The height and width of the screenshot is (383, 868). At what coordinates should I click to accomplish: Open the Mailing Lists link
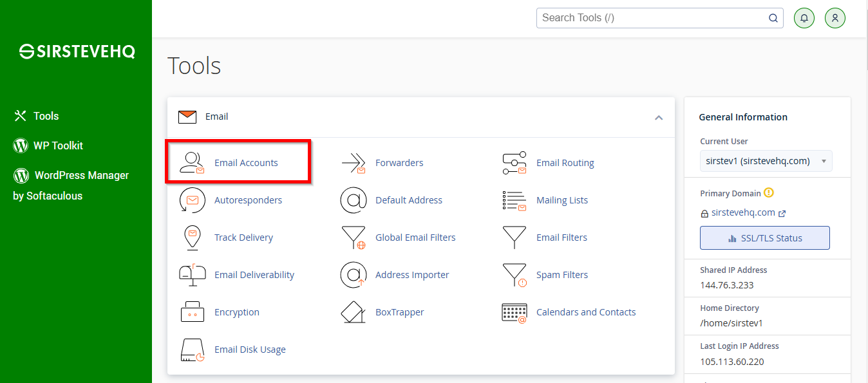(x=562, y=200)
